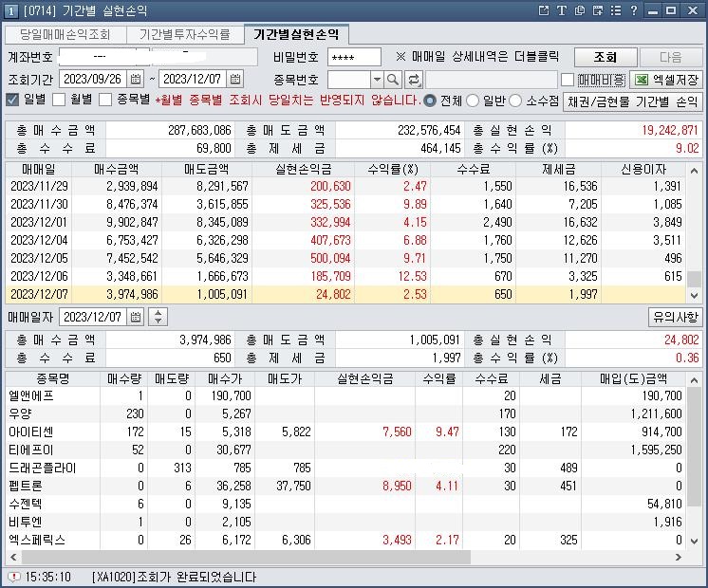Select the 2023/12/01 row
The image size is (708, 588).
coord(346,222)
